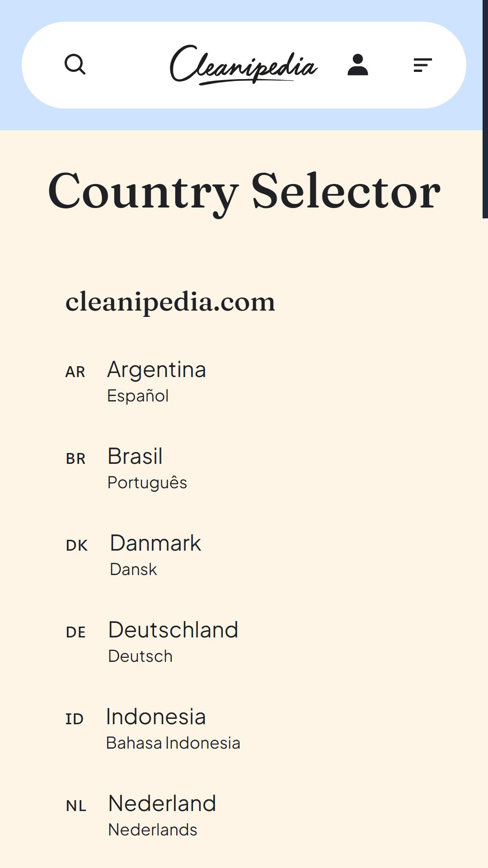
Task: Open the search magnifier icon
Action: tap(75, 65)
